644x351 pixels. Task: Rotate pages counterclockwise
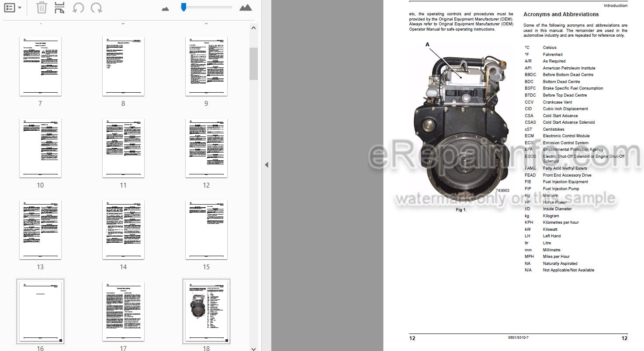78,7
